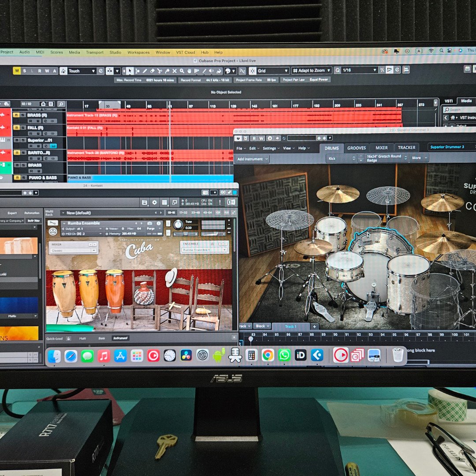The height and width of the screenshot is (476, 476).
Task: Switch to the MIXER tab in Superior Drummer
Action: coord(381,148)
